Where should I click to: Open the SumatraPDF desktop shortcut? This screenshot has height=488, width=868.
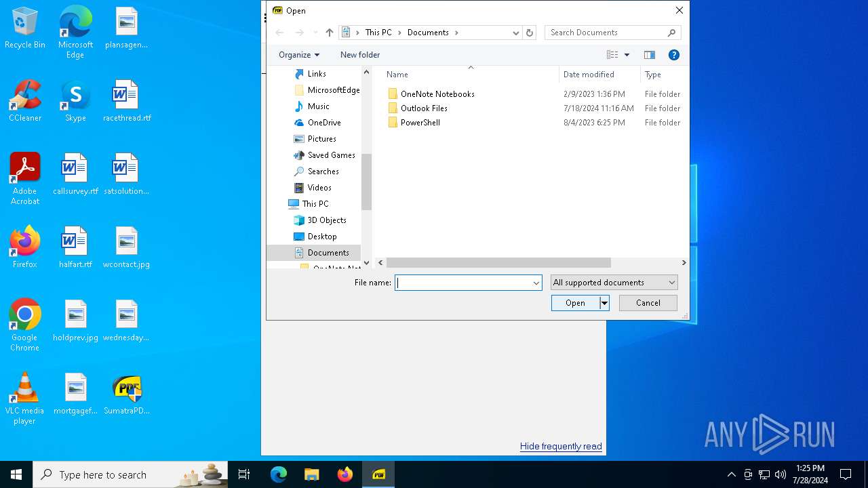pyautogui.click(x=126, y=394)
